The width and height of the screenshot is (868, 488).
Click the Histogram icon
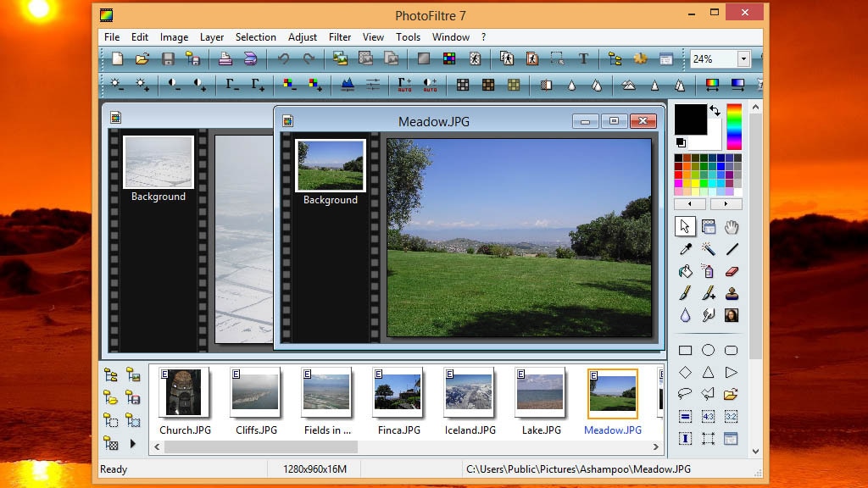point(347,84)
